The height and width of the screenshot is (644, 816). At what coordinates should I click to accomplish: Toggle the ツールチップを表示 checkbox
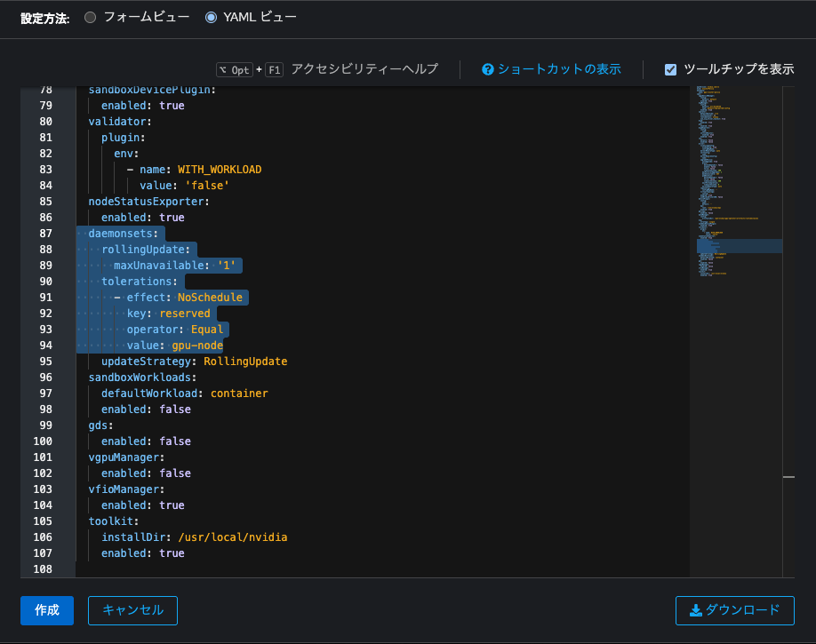pyautogui.click(x=670, y=69)
